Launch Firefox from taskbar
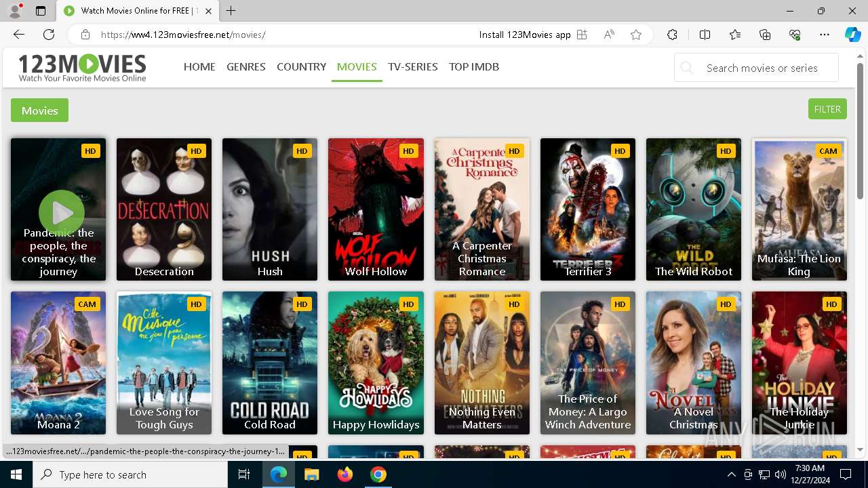The height and width of the screenshot is (488, 868). tap(345, 474)
